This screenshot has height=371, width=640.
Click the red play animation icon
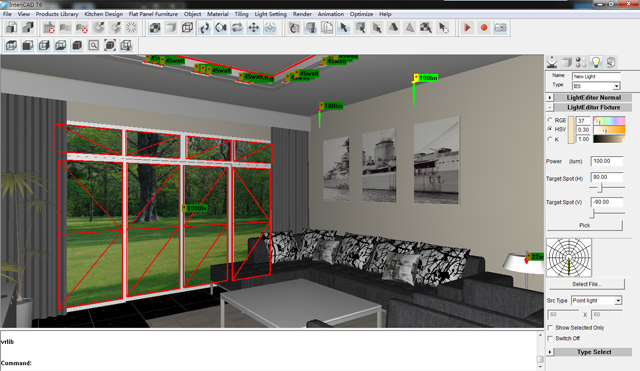(x=467, y=28)
